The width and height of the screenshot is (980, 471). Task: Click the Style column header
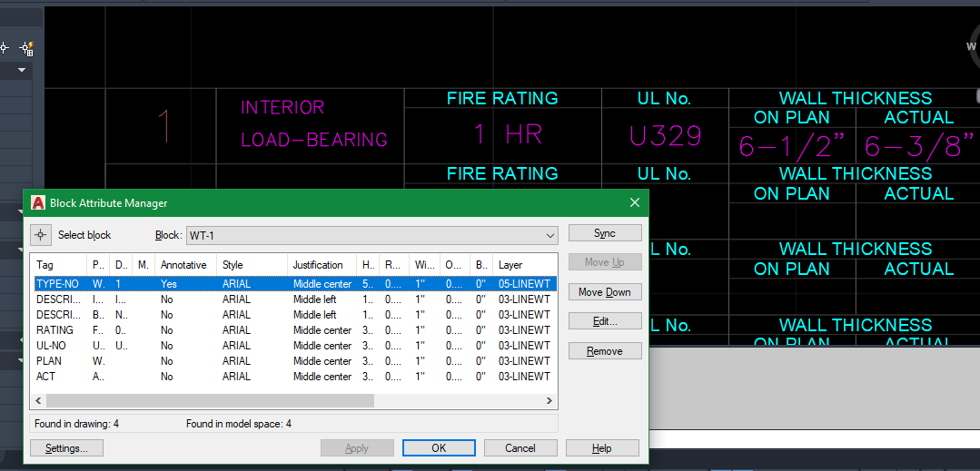(252, 265)
